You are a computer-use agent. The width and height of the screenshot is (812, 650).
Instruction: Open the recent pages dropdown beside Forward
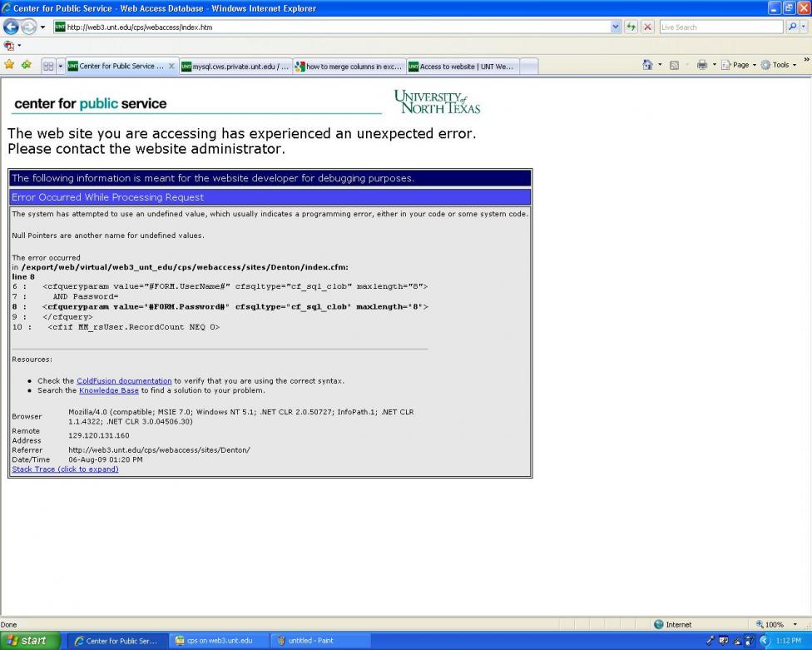[43, 27]
